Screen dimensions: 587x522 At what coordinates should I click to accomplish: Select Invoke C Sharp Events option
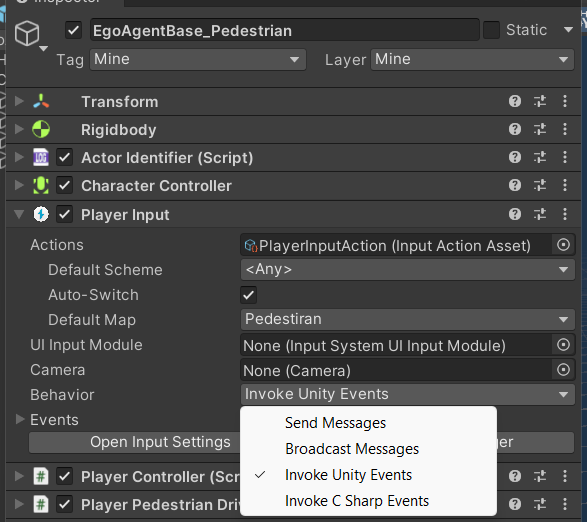point(368,501)
